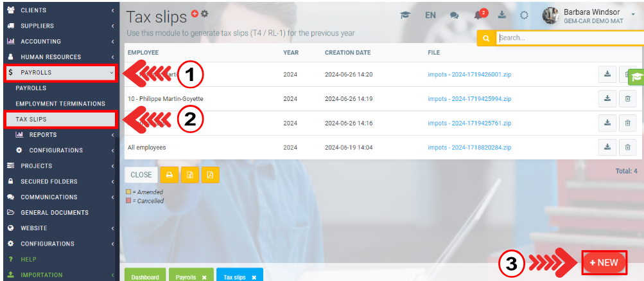Download the file in the Philippe Martin-Goyette row

607,99
